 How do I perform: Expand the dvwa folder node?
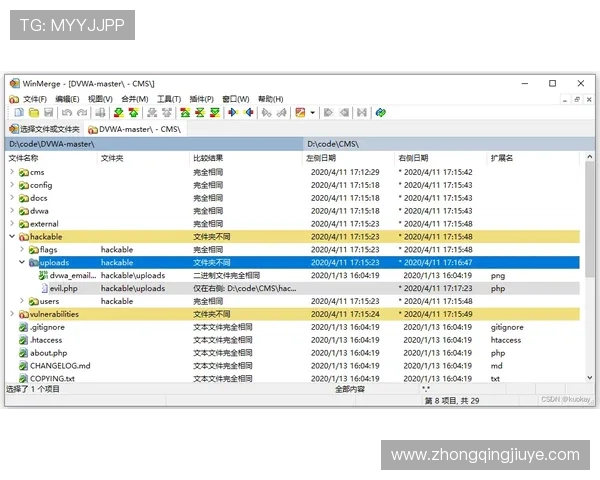[x=12, y=211]
